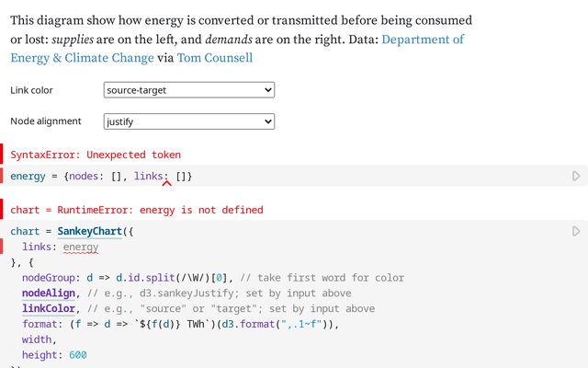Place cursor on SankeyChart function name
588x368 pixels.
pyautogui.click(x=90, y=232)
